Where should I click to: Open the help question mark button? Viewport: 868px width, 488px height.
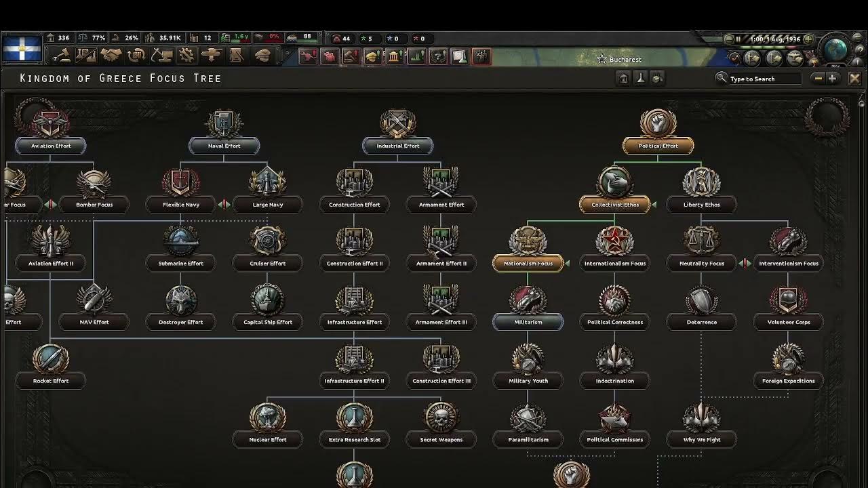click(x=860, y=49)
